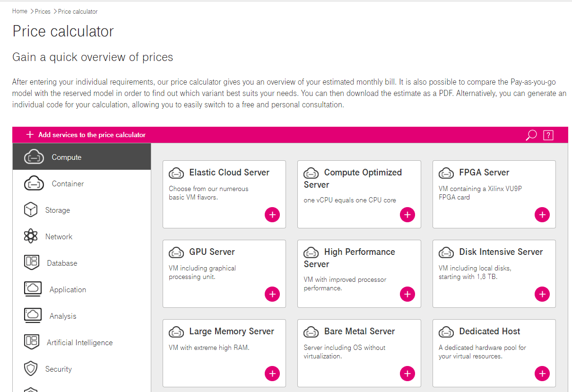Click cloud icon on Elastic Cloud Server card

[176, 173]
